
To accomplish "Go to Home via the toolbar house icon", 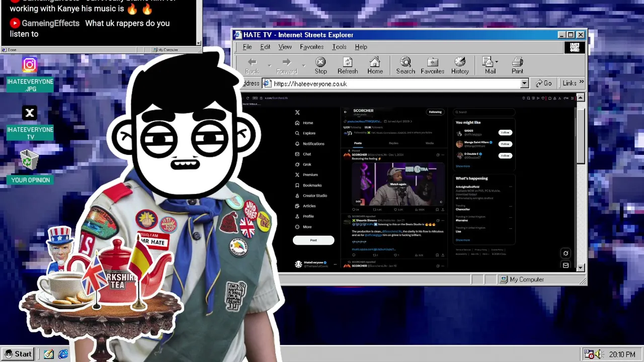I will 375,62.
